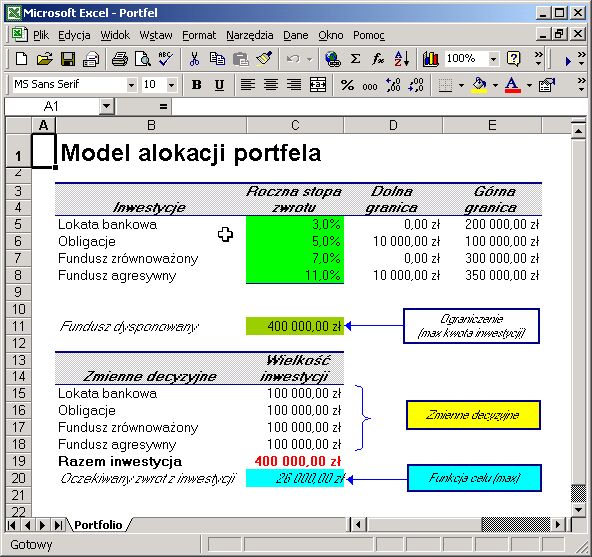Click the vertical scrollbar down arrow
Screen dimensions: 592x557
coord(578,510)
